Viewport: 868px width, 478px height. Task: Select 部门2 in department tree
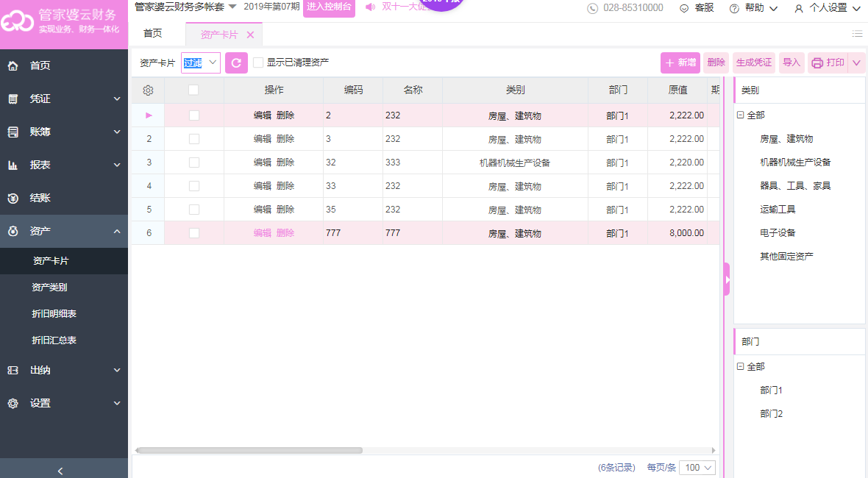(771, 414)
